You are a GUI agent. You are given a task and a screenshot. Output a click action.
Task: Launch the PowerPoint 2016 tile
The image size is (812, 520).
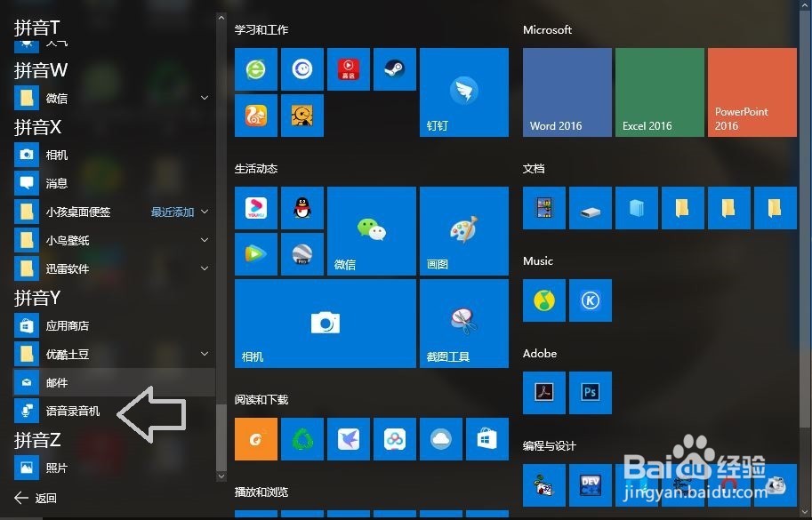[x=752, y=92]
